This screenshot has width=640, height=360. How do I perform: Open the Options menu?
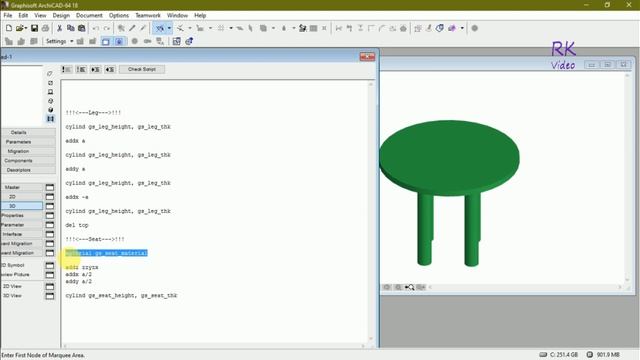point(119,15)
